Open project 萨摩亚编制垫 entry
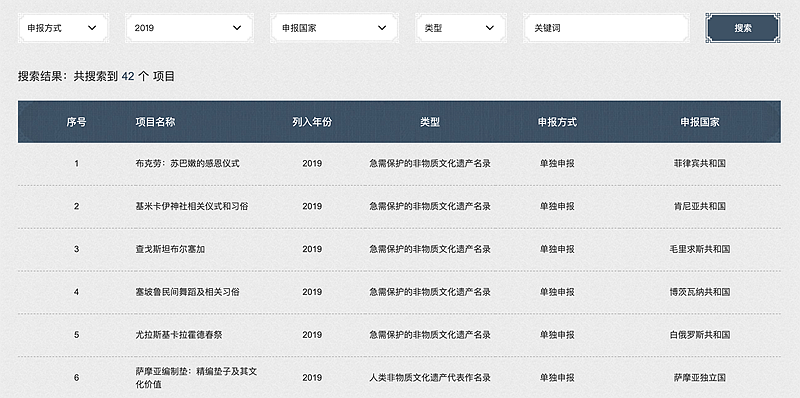The height and width of the screenshot is (398, 800). coord(196,378)
